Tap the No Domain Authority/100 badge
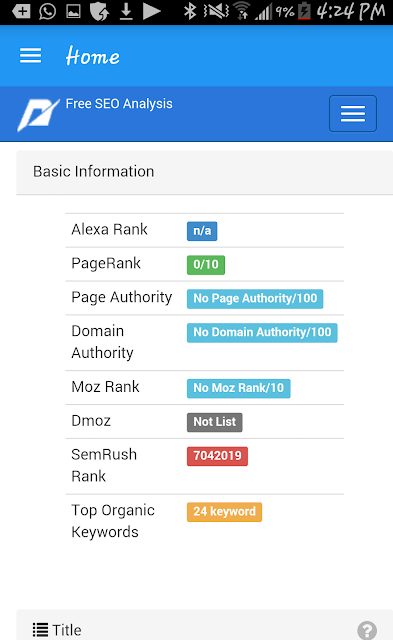 click(262, 333)
